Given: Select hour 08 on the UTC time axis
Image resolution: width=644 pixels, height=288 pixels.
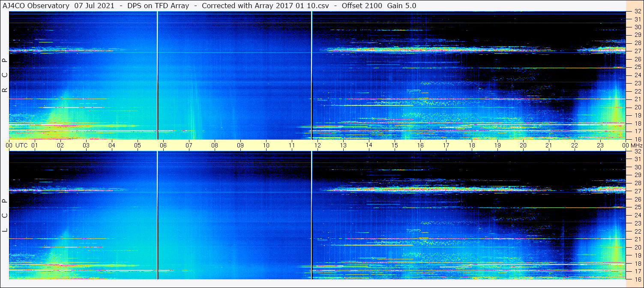Looking at the screenshot, I should point(215,145).
